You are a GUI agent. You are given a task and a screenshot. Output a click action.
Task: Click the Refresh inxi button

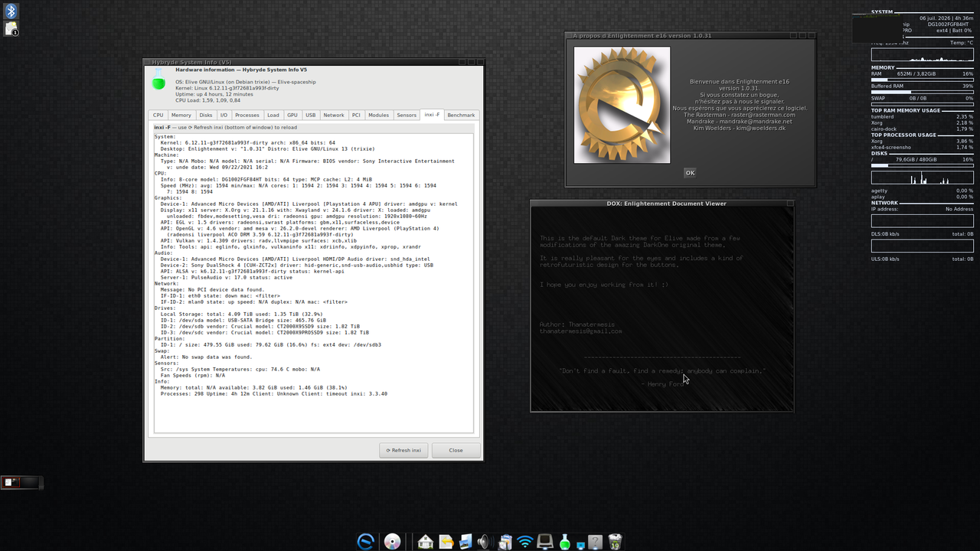click(x=403, y=450)
